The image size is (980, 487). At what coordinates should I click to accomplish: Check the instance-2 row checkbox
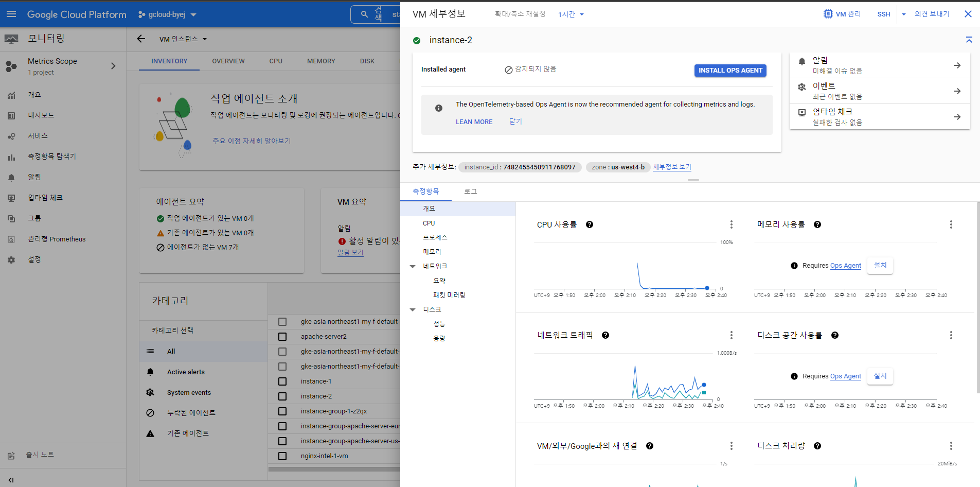tap(282, 396)
